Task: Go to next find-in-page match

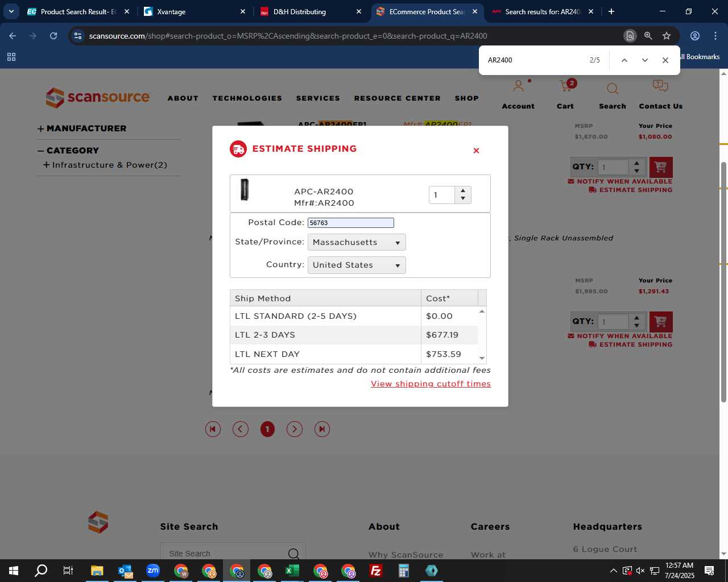Action: pos(644,60)
